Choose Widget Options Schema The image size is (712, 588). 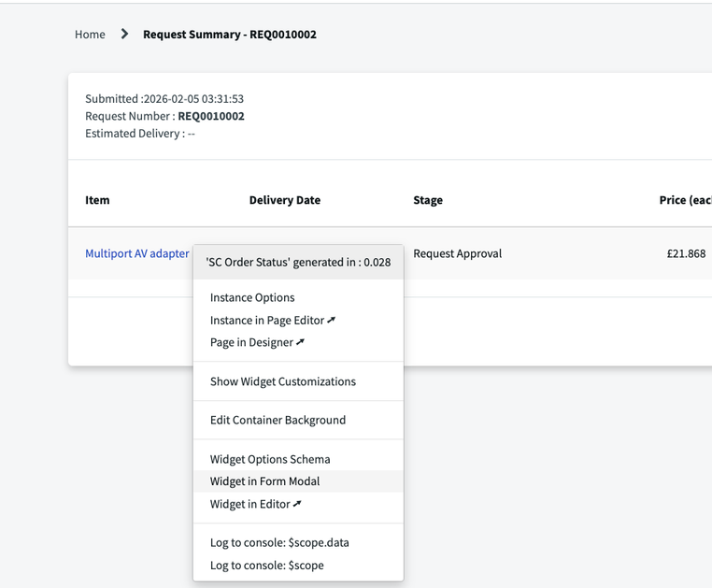pyautogui.click(x=270, y=459)
